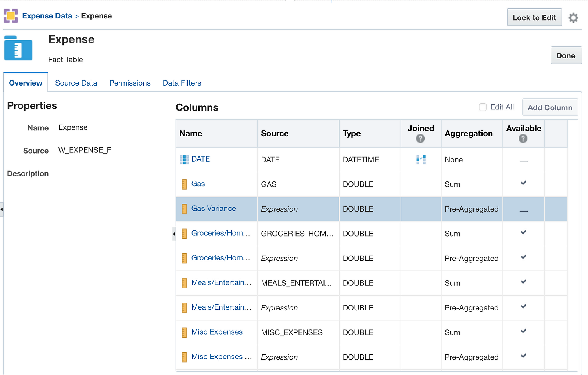Click the settings gear icon
This screenshot has width=588, height=375.
(x=573, y=18)
